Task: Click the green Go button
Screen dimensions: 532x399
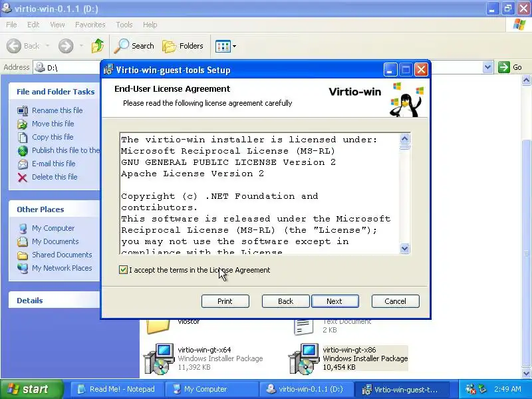Action: pos(510,67)
